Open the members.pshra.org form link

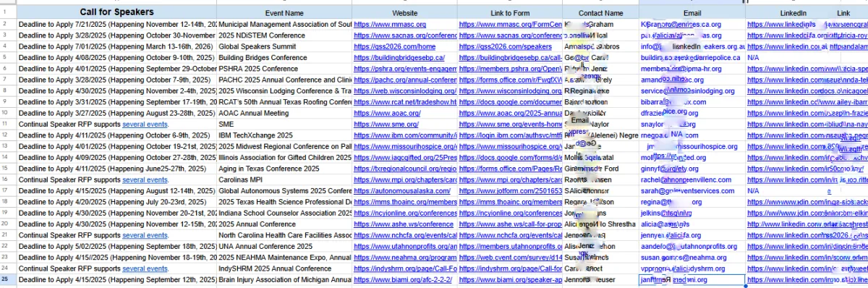(511, 69)
